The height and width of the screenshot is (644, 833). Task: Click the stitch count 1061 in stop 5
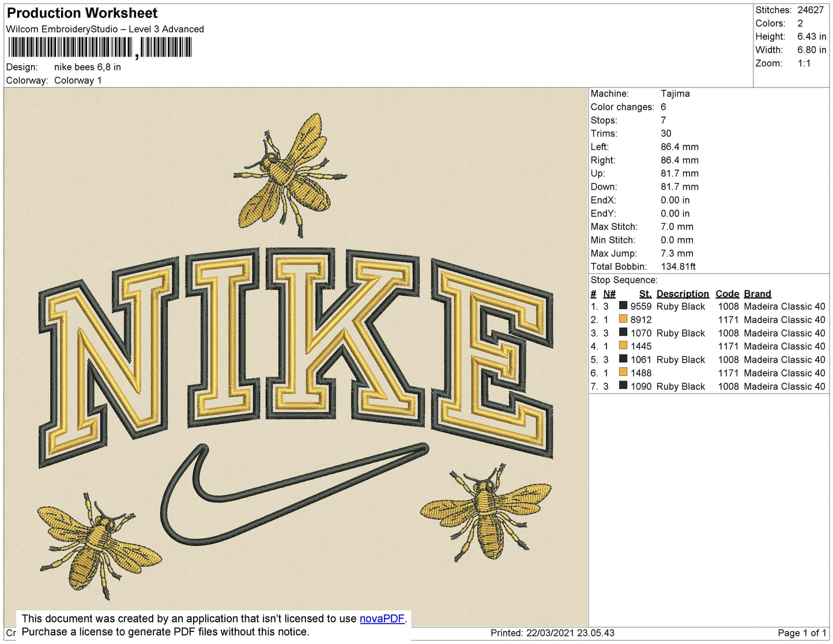641,360
